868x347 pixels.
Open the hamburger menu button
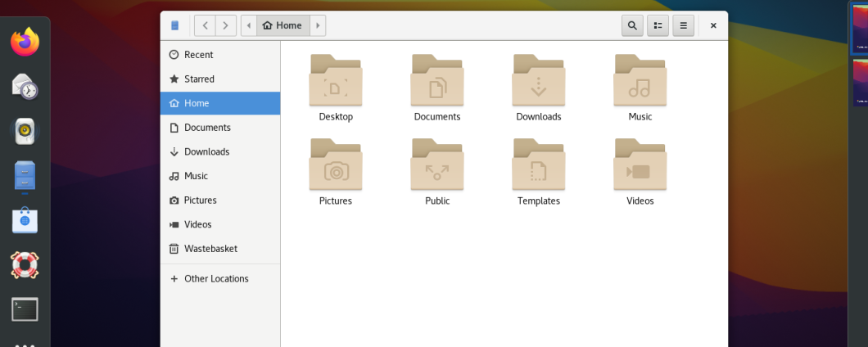click(683, 25)
